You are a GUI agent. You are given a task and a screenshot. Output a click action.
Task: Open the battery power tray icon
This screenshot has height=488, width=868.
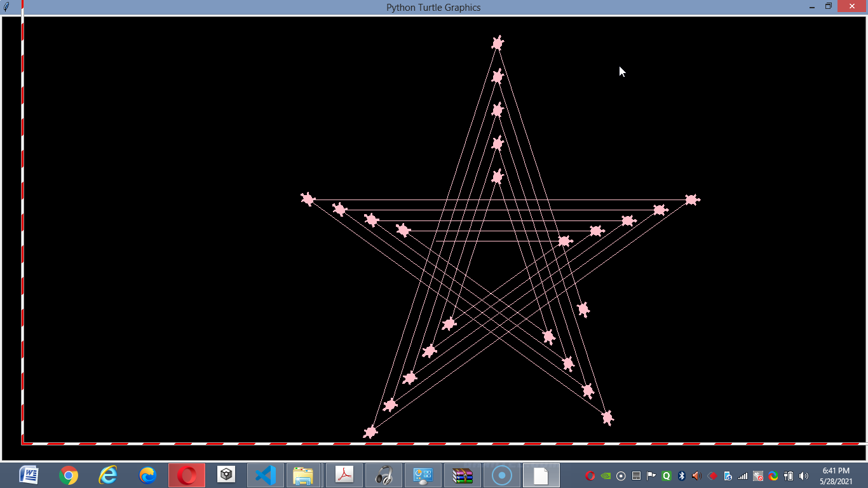click(x=789, y=476)
